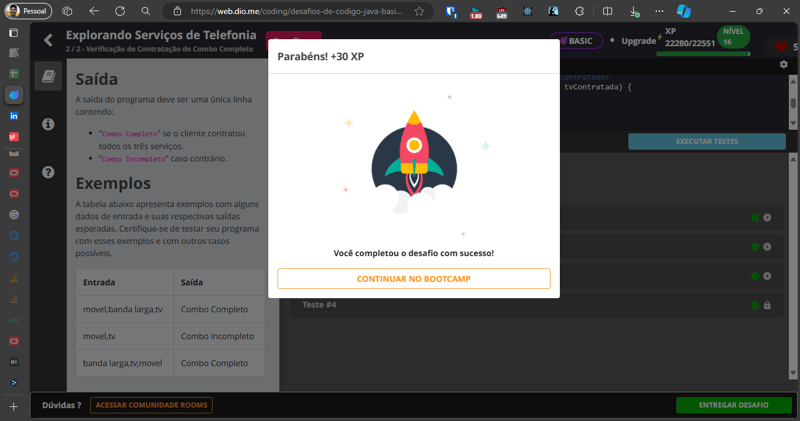Open the browser downloads icon
This screenshot has height=421, width=800.
(634, 11)
